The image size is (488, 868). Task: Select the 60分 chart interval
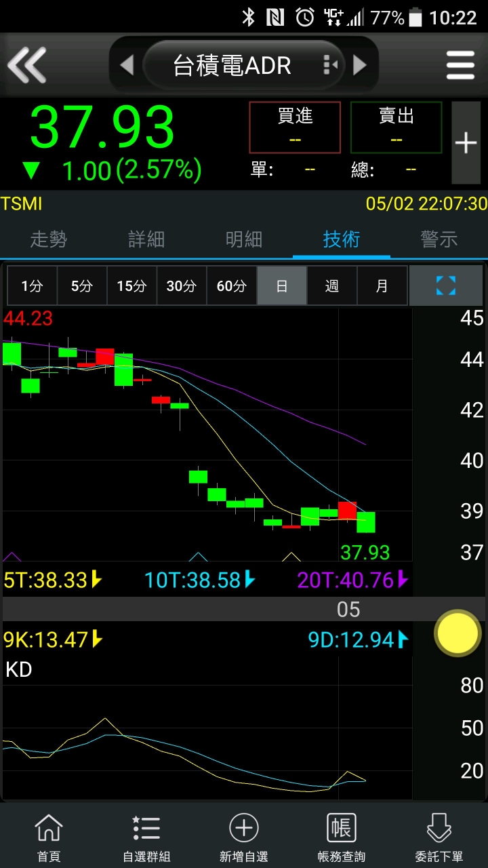232,285
